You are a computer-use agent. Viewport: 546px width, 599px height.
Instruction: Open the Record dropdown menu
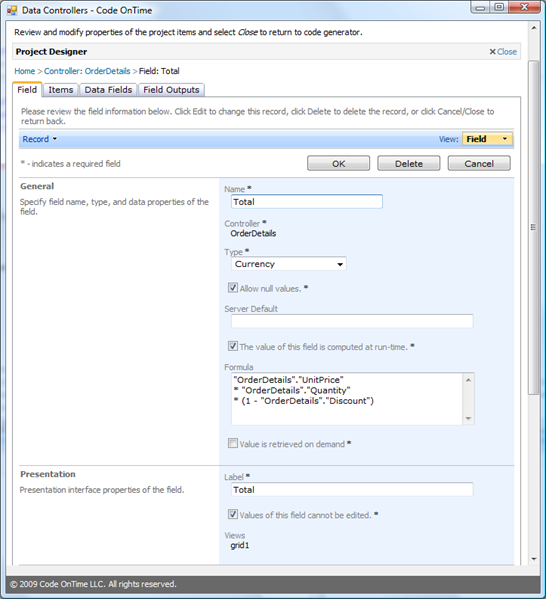coord(39,139)
